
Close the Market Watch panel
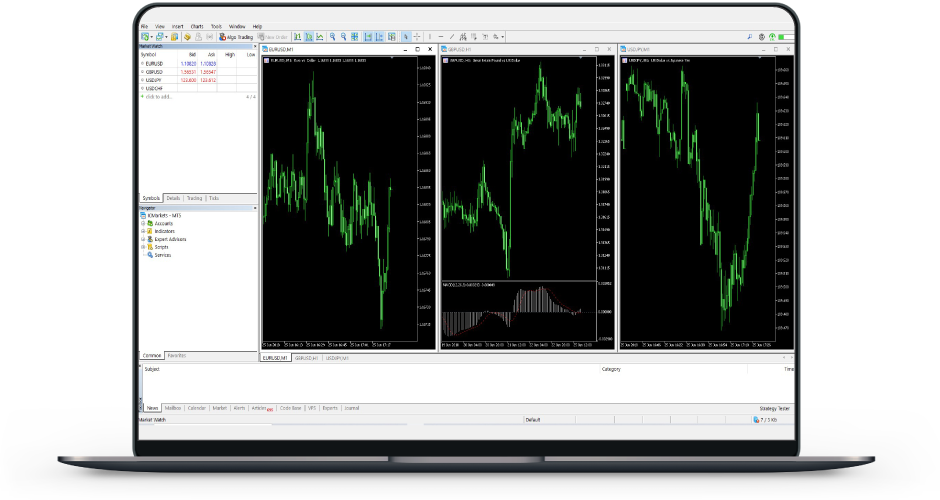pyautogui.click(x=254, y=46)
